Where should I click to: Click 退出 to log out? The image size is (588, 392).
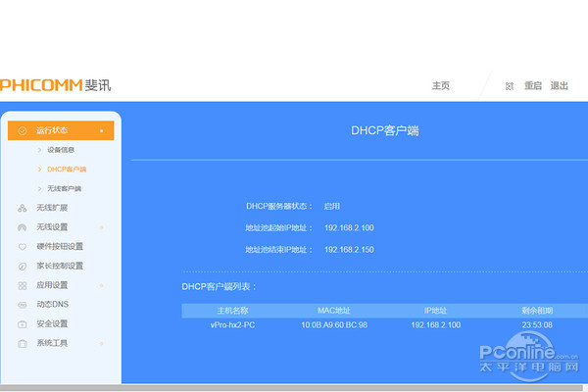[560, 86]
